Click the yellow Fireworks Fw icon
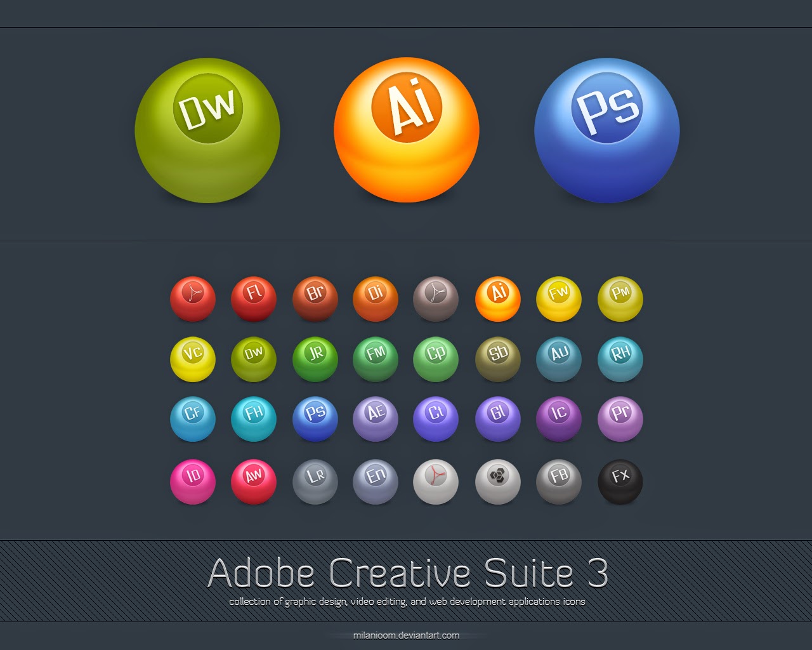 pos(559,298)
